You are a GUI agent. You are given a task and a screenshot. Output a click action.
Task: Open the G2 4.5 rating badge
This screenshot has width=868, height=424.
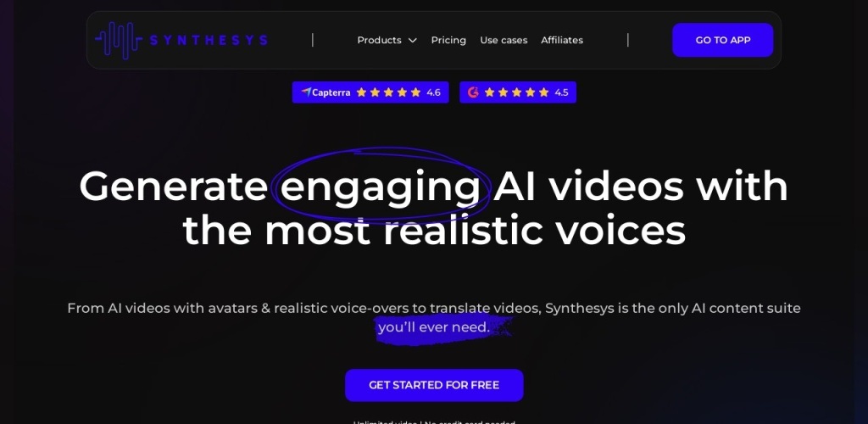pos(518,92)
